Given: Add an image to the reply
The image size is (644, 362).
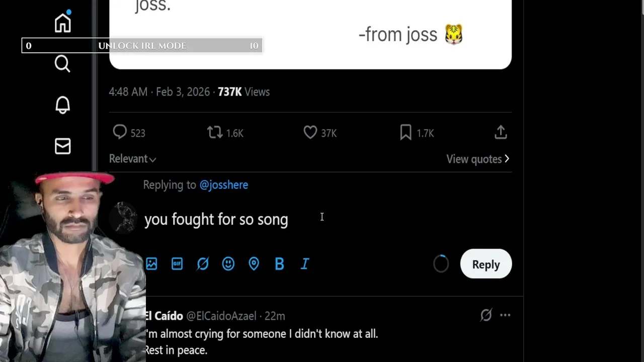Looking at the screenshot, I should tap(151, 264).
